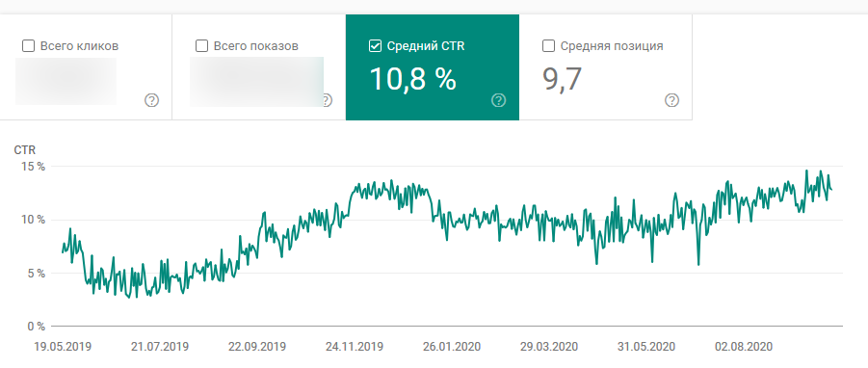
Task: Click the 29.03.2020 date label
Action: point(549,347)
